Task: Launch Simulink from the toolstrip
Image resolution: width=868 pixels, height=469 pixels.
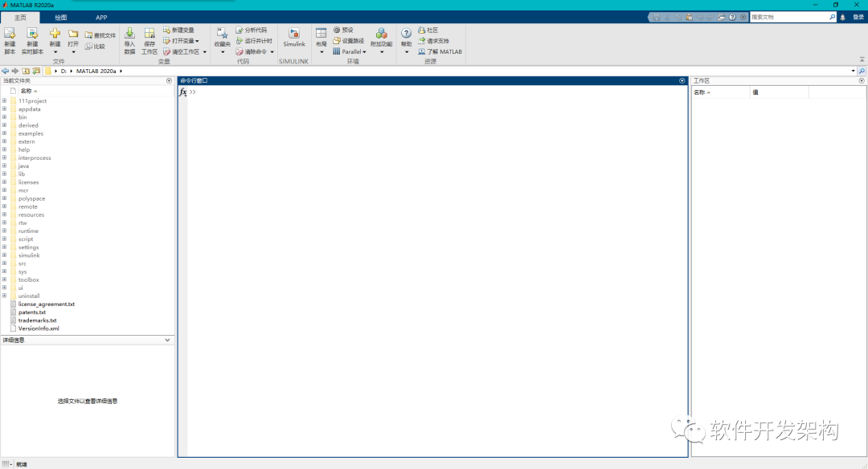Action: pyautogui.click(x=294, y=38)
